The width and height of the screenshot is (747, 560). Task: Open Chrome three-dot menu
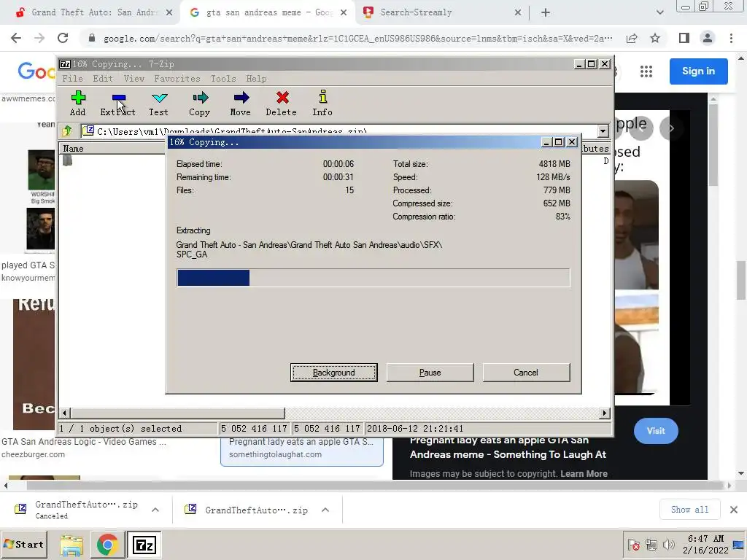point(731,38)
